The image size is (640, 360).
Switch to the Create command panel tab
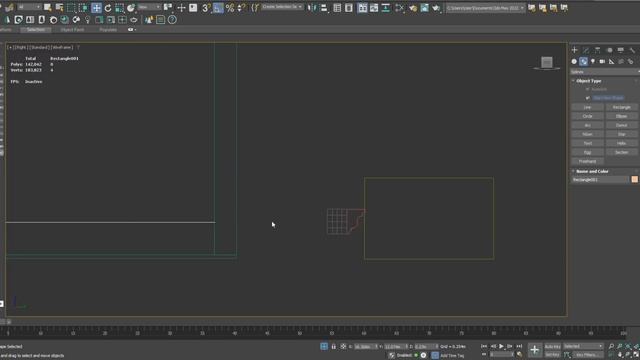(575, 50)
